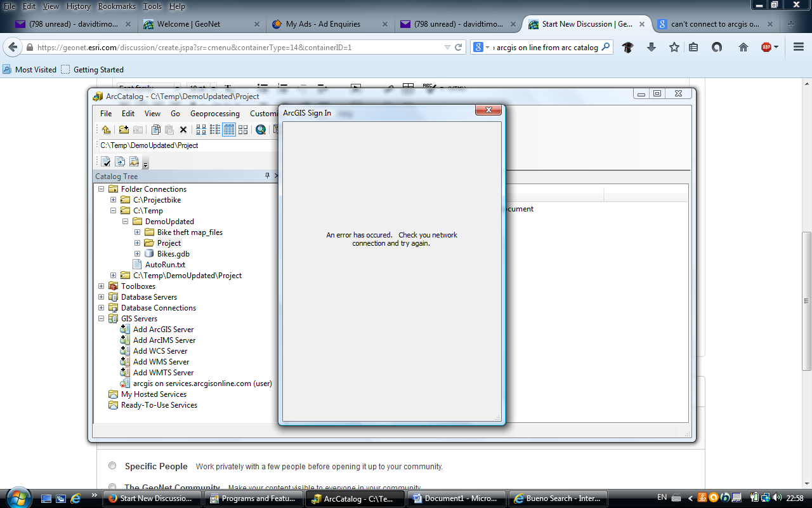Click the third metadata toolbar icon
Viewport: 812px width, 508px height.
(x=134, y=161)
